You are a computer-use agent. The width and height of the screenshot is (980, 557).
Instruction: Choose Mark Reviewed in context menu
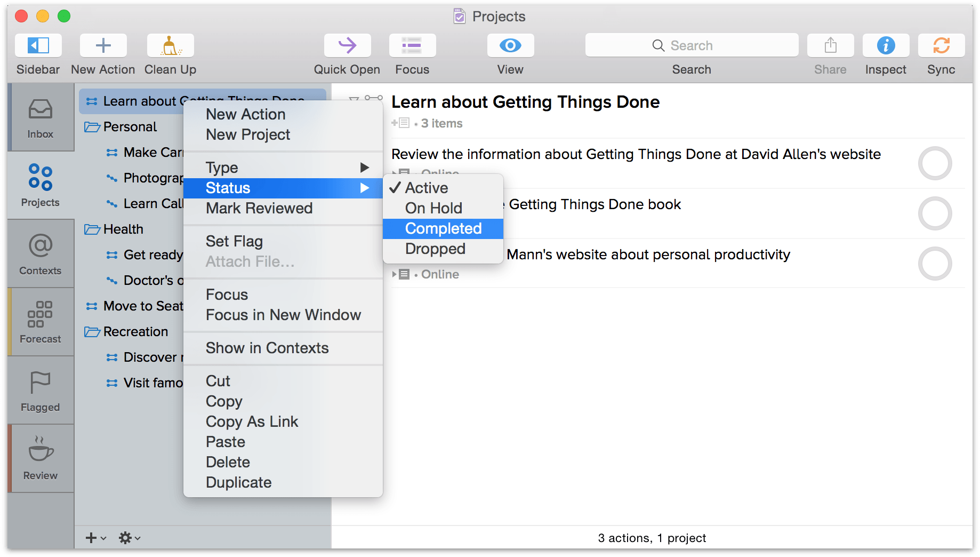tap(283, 208)
